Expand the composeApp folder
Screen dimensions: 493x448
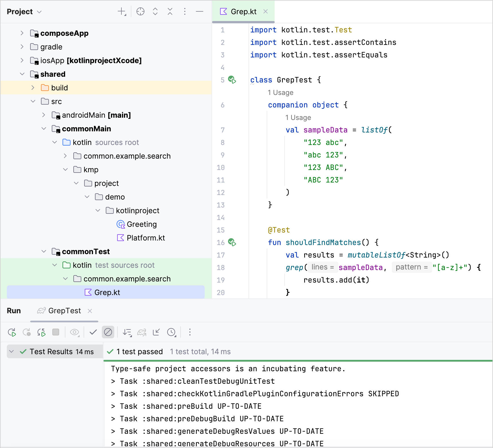[x=22, y=33]
